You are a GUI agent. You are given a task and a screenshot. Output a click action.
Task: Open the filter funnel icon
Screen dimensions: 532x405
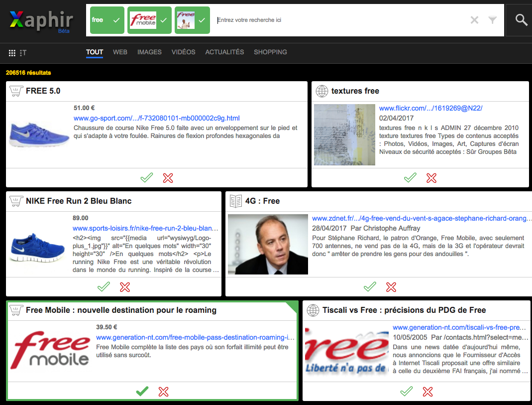pos(492,20)
